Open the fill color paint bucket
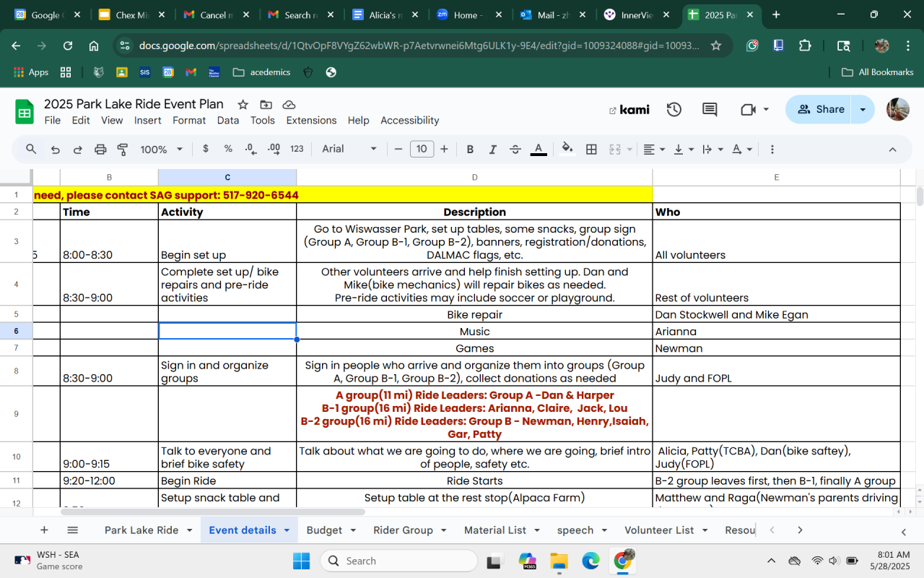This screenshot has width=924, height=578. click(567, 150)
